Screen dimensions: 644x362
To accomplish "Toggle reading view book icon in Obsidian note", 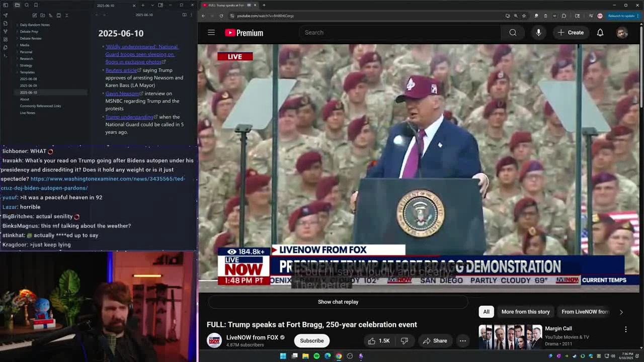I will 184,15.
